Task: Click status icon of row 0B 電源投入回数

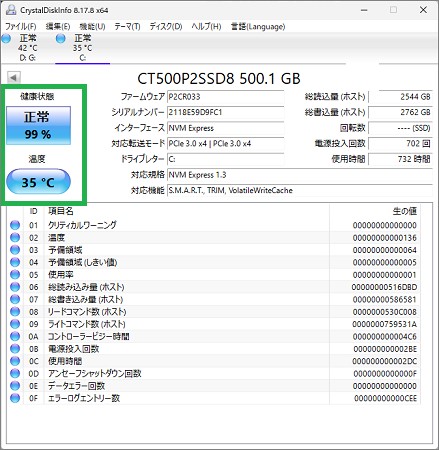Action: [15, 349]
